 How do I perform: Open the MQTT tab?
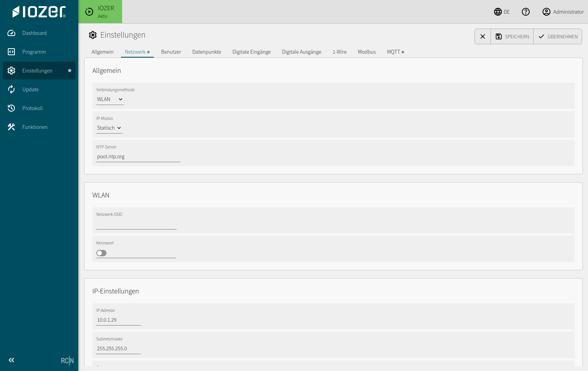(x=396, y=52)
